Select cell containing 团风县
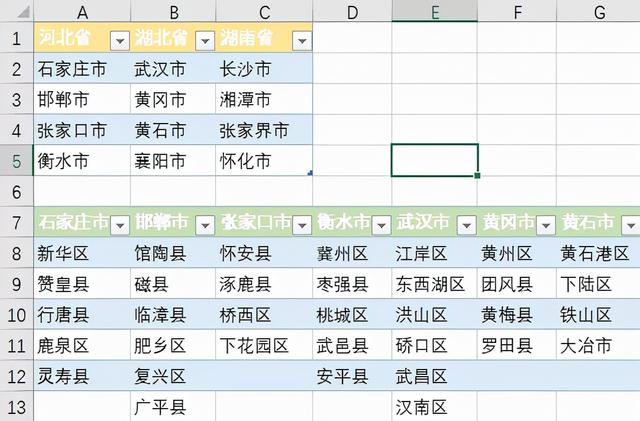 [x=517, y=284]
